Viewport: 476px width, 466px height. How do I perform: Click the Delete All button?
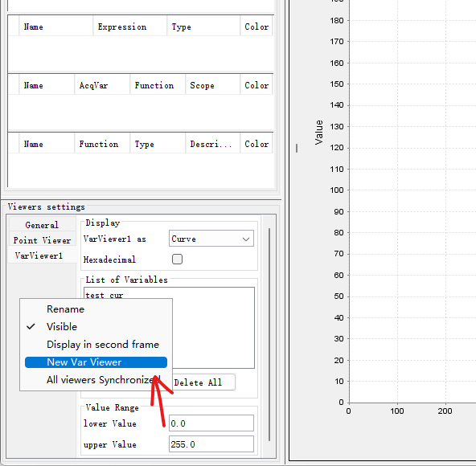[203, 382]
